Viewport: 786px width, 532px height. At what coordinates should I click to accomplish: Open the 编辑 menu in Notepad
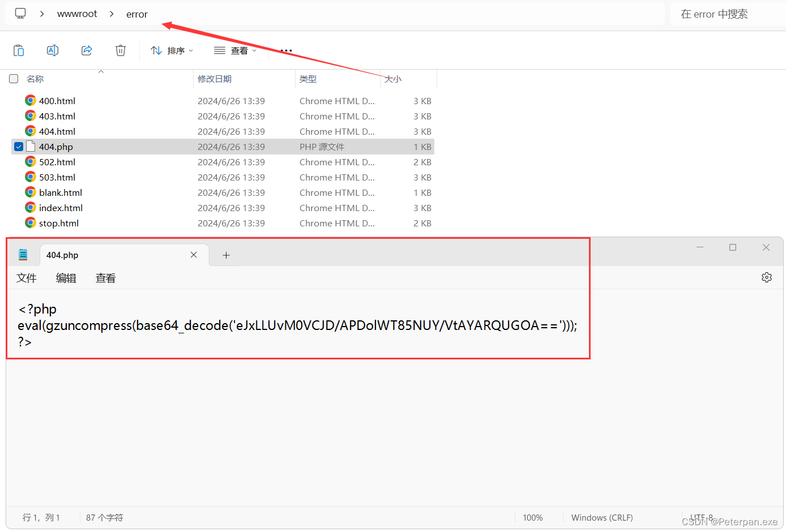click(x=66, y=278)
